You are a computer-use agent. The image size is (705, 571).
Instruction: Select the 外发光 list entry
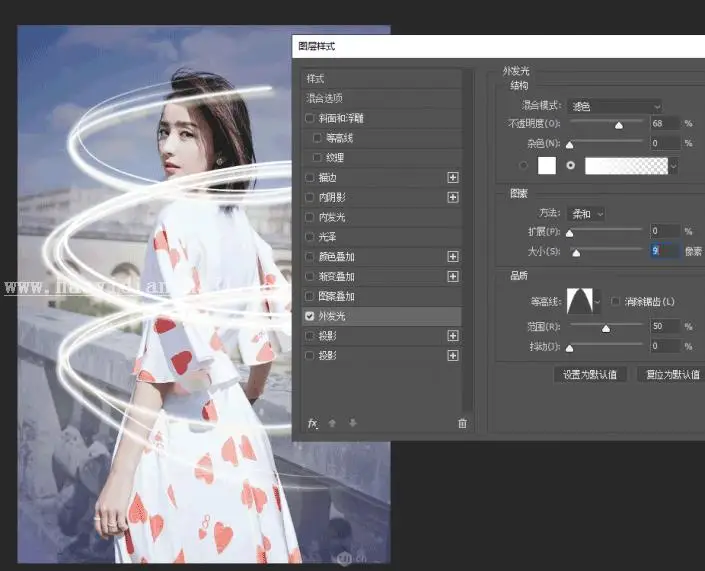pyautogui.click(x=381, y=316)
